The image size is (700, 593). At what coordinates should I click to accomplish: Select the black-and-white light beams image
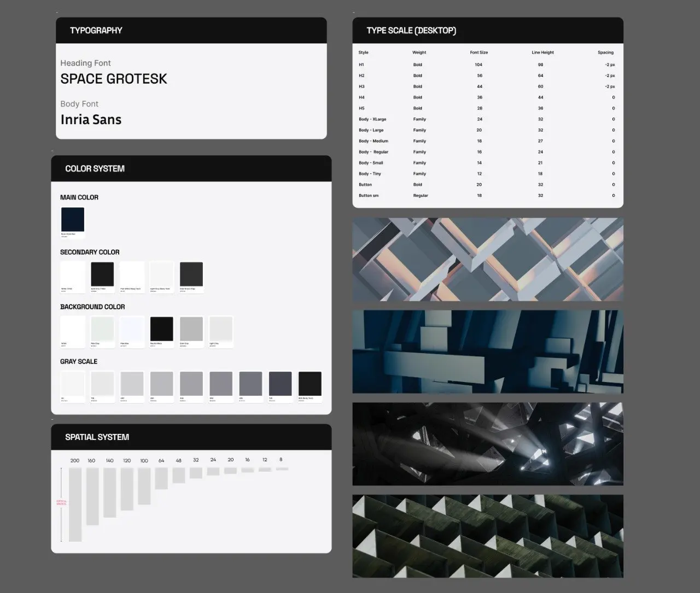(488, 444)
